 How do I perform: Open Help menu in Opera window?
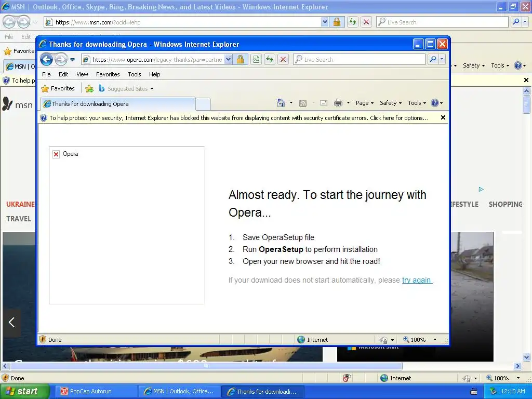pos(155,74)
